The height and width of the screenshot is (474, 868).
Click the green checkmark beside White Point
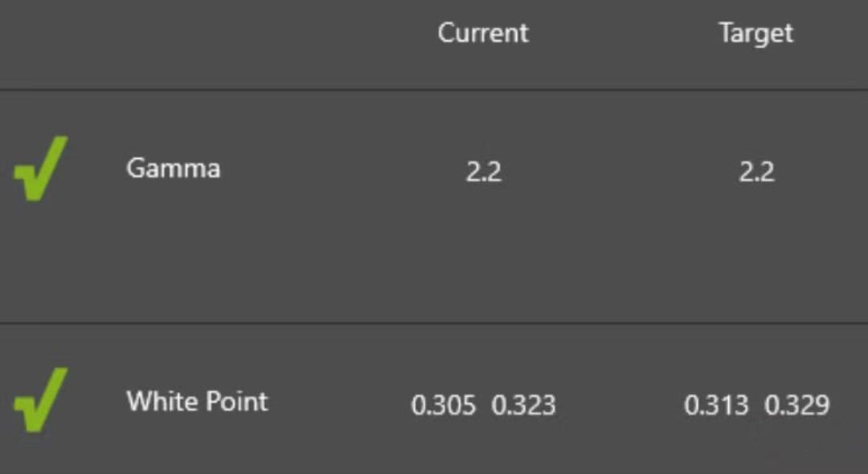pyautogui.click(x=40, y=400)
